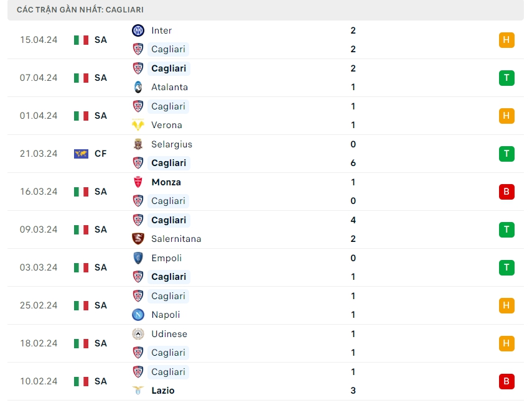Screen dimensions: 532x403
Task: Click the red B badge for Lazio match
Action: pos(506,381)
